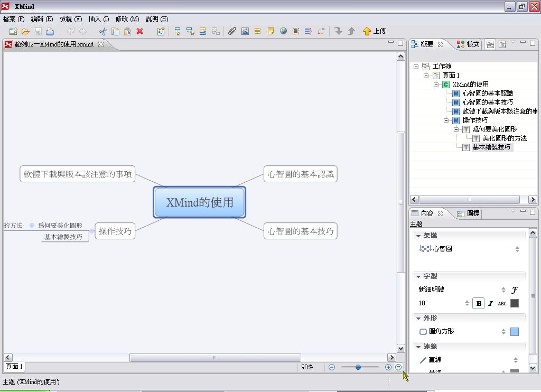Create a new workbook with toolbar icon
Image resolution: width=541 pixels, height=392 pixels.
pyautogui.click(x=13, y=31)
